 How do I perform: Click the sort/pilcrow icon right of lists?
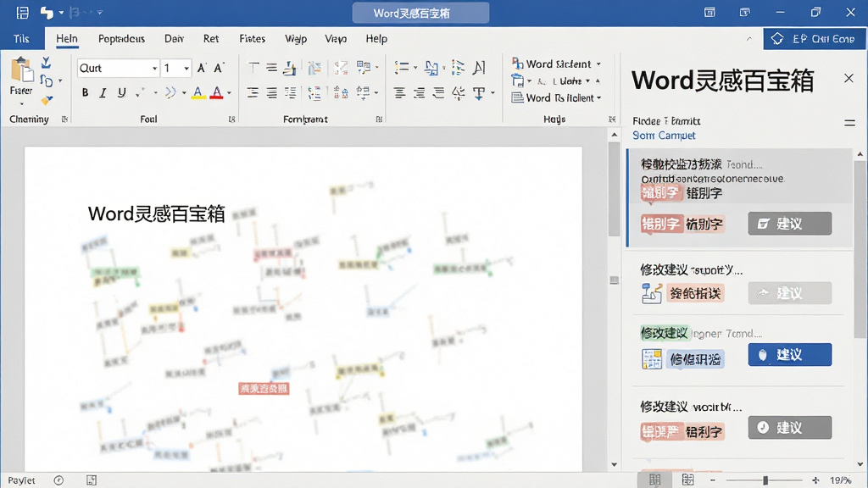480,68
